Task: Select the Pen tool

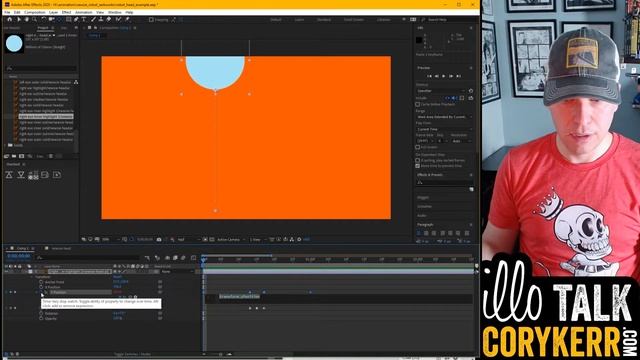Action: (76, 19)
